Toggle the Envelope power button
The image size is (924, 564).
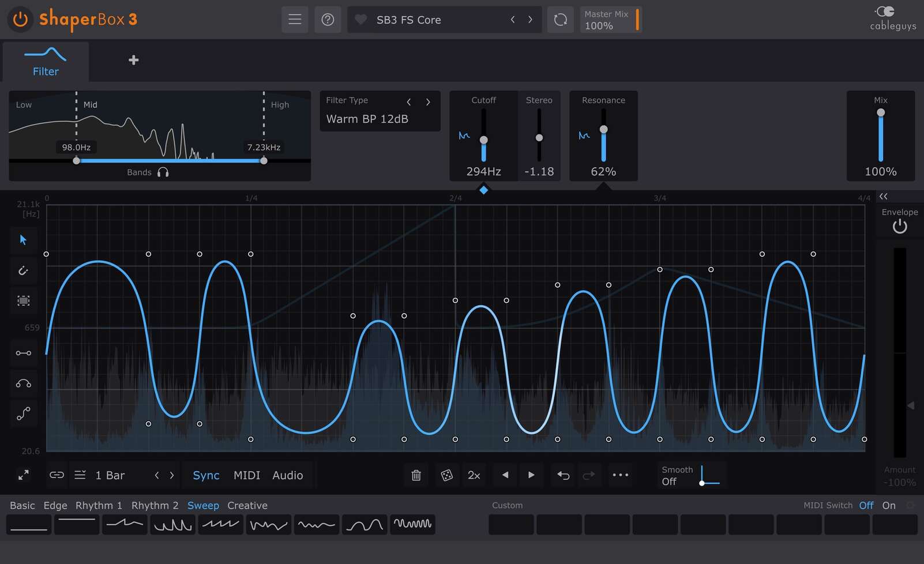899,227
